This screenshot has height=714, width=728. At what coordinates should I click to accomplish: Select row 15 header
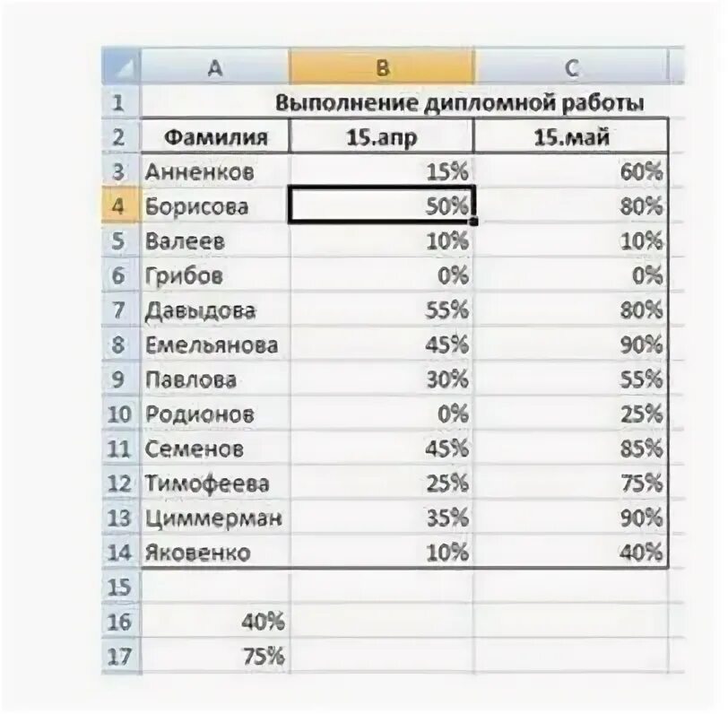click(121, 587)
